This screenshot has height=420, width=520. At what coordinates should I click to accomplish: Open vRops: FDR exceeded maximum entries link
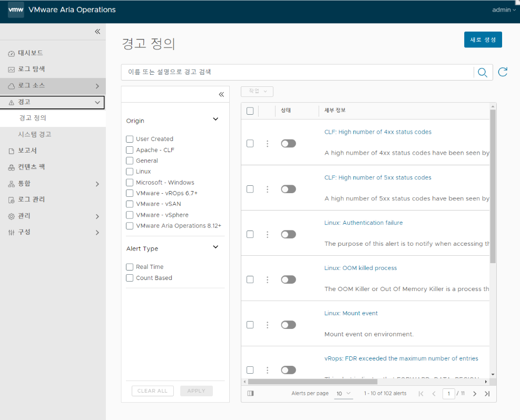click(401, 358)
